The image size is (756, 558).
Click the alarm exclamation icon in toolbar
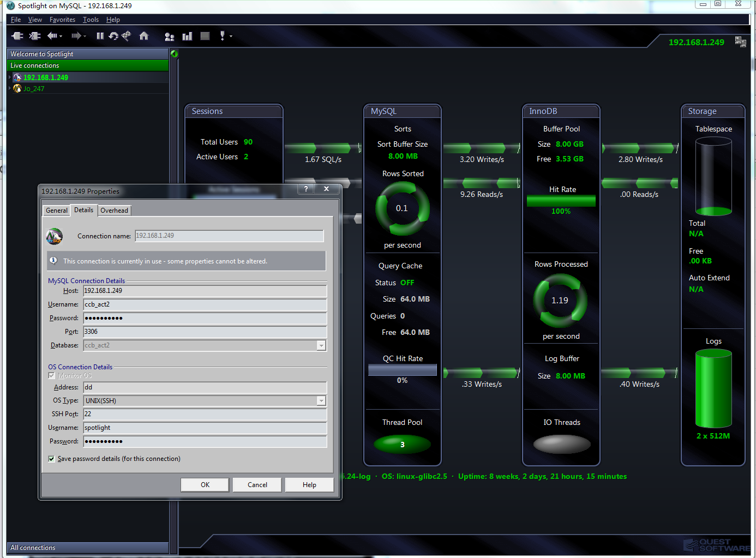click(x=223, y=36)
